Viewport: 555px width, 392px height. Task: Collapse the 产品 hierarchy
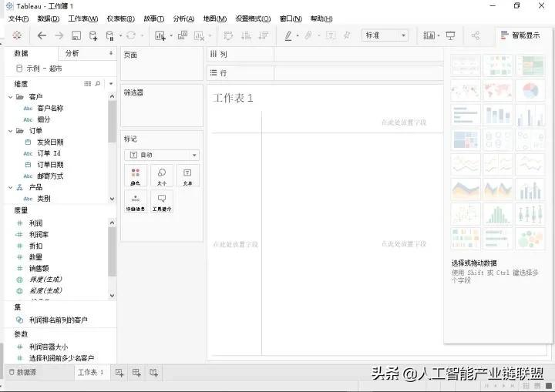10,187
